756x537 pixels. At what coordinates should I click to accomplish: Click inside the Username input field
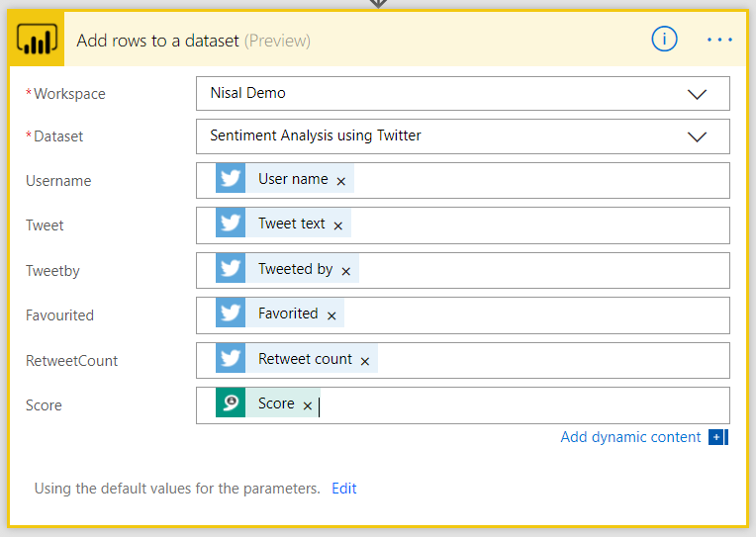[463, 180]
